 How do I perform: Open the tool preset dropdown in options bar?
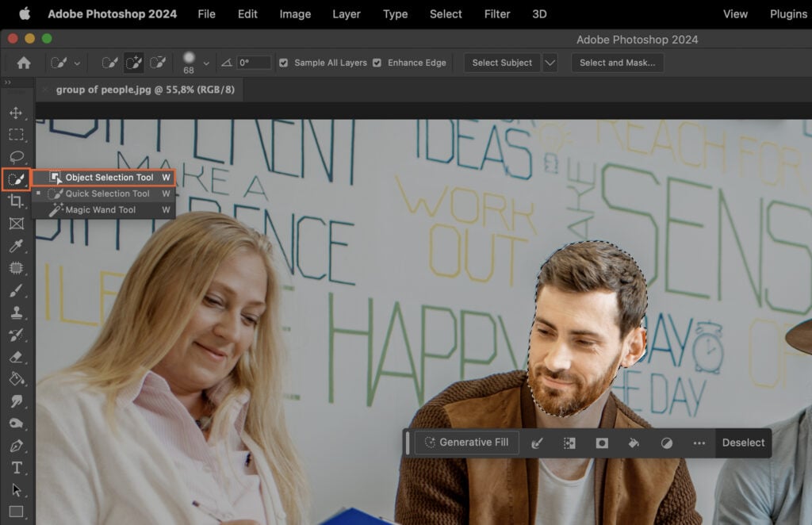pyautogui.click(x=75, y=62)
